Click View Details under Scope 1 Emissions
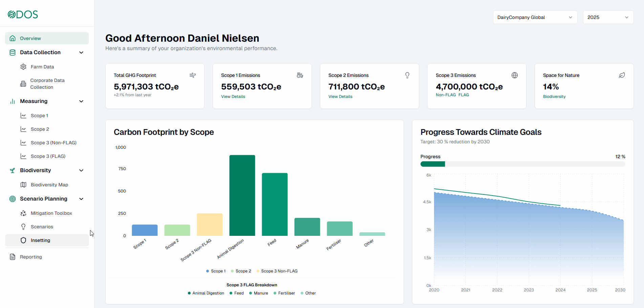Image resolution: width=644 pixels, height=308 pixels. [x=233, y=97]
